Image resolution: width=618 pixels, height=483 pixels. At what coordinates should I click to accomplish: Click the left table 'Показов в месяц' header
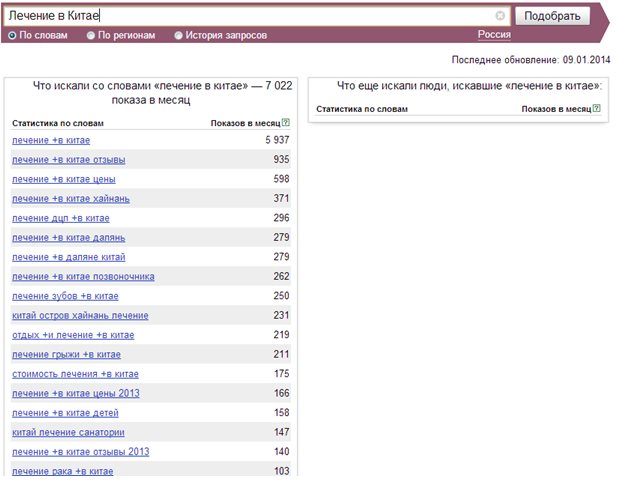(246, 123)
